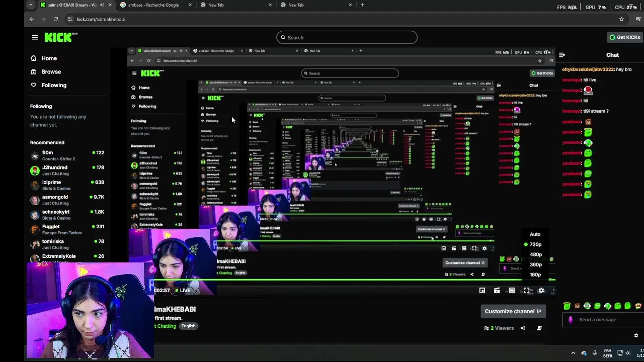Image resolution: width=644 pixels, height=362 pixels.
Task: Click the mini-player icon in the player controls
Action: coord(482,291)
